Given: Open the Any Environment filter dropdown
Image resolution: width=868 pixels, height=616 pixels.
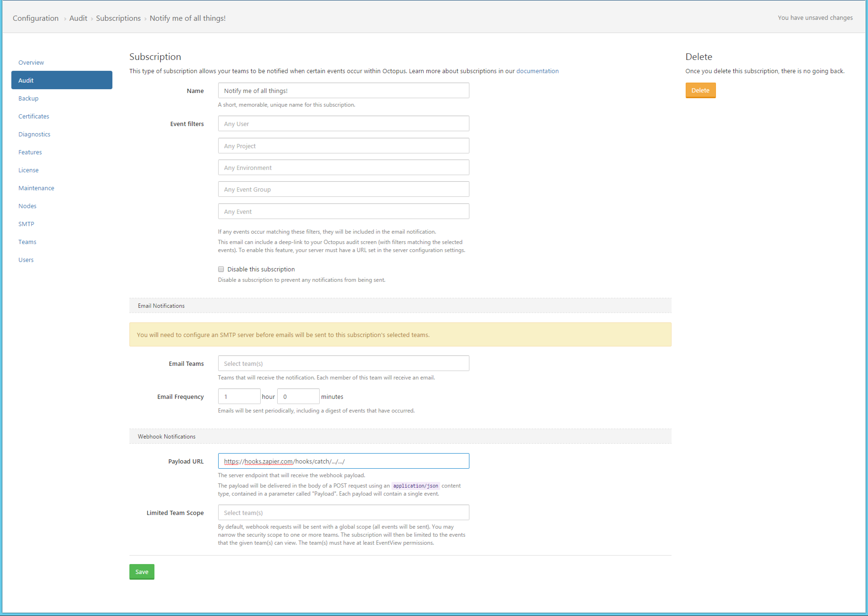Looking at the screenshot, I should coord(343,167).
